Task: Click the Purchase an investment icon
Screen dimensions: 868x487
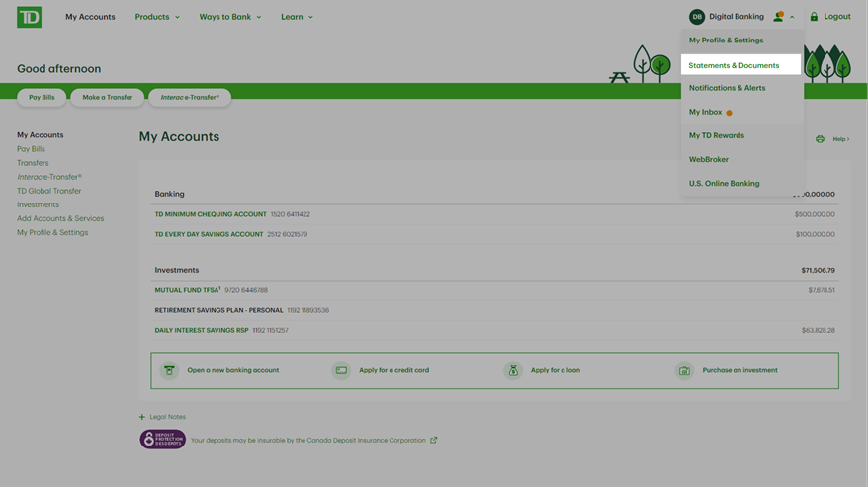Action: (x=684, y=370)
